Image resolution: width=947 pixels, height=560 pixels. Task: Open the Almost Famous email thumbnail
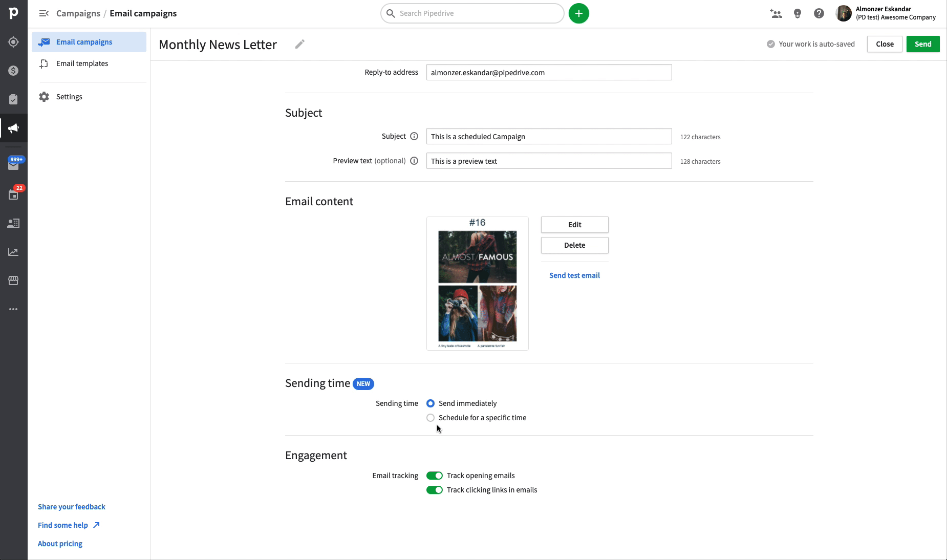(x=478, y=284)
